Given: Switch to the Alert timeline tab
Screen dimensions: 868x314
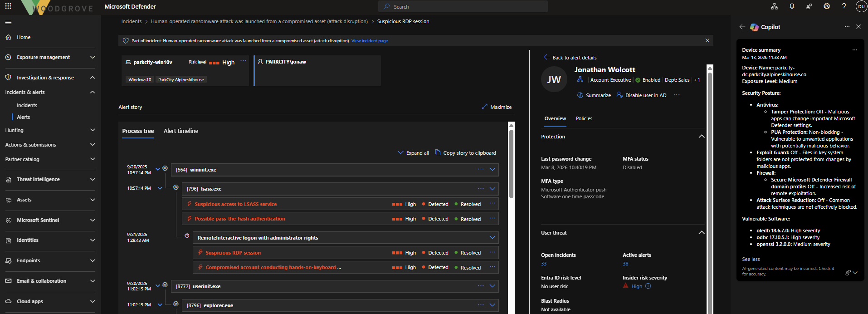Looking at the screenshot, I should (x=180, y=131).
